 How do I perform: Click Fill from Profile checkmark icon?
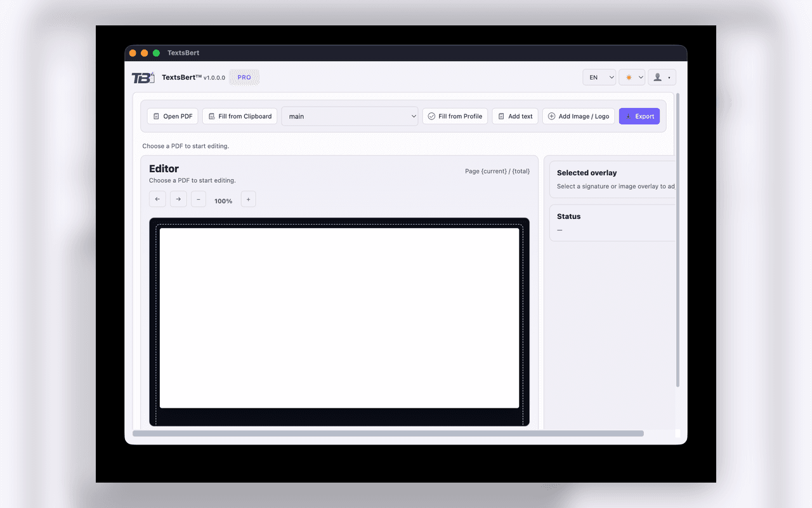click(431, 116)
